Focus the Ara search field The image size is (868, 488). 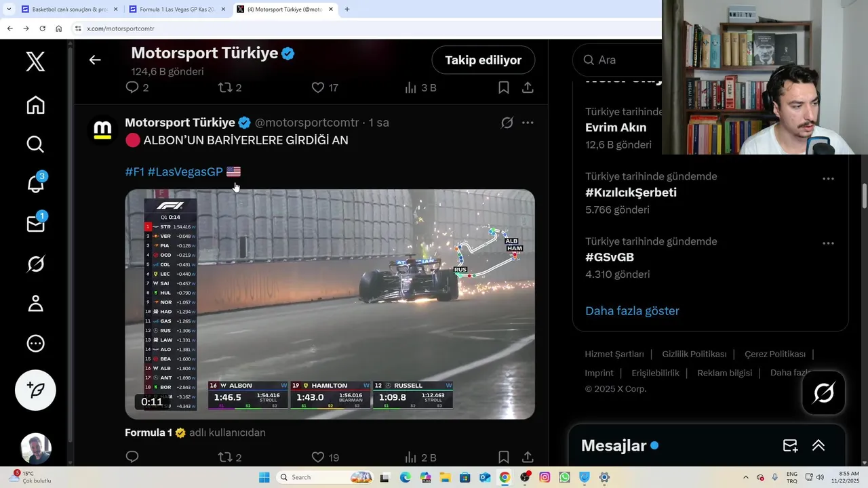point(617,60)
